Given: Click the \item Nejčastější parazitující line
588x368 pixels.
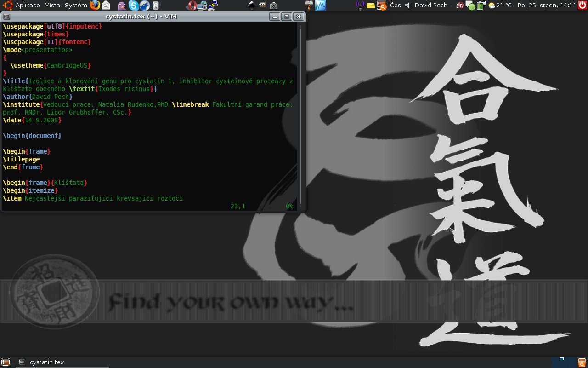Looking at the screenshot, I should pos(93,198).
